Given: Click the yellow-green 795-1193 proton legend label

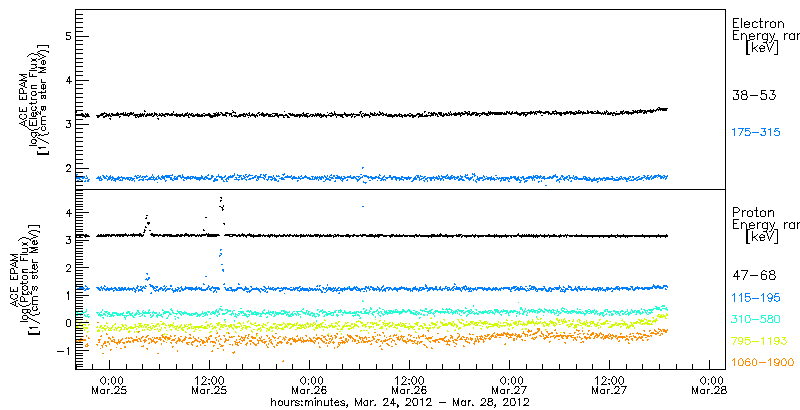Looking at the screenshot, I should click(759, 341).
